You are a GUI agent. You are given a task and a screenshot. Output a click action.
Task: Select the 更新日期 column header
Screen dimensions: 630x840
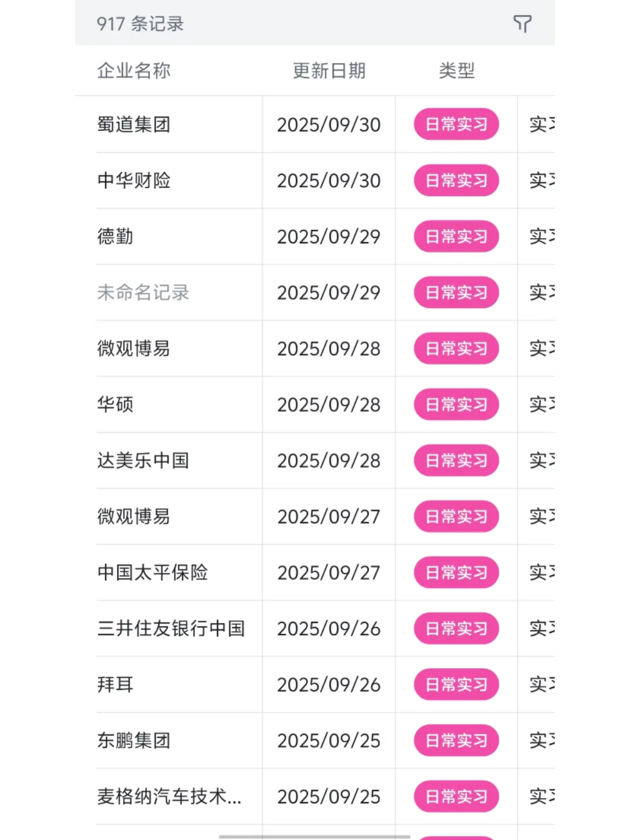click(x=329, y=71)
